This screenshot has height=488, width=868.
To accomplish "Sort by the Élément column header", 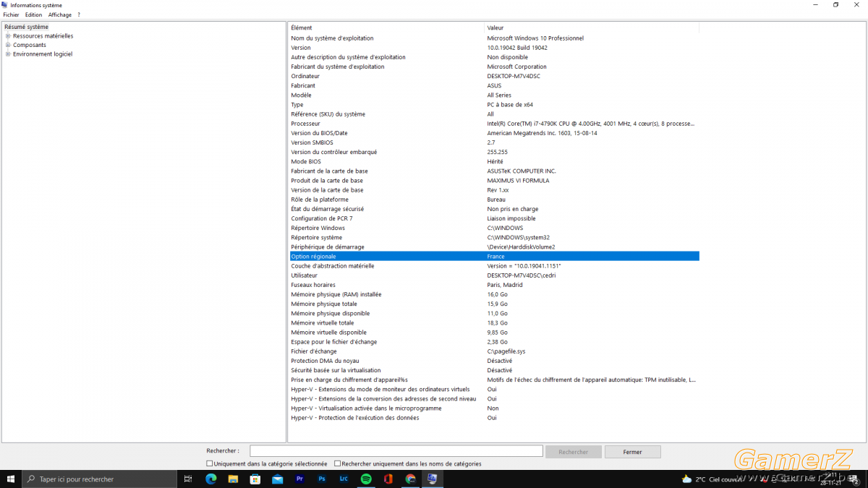I will click(386, 27).
